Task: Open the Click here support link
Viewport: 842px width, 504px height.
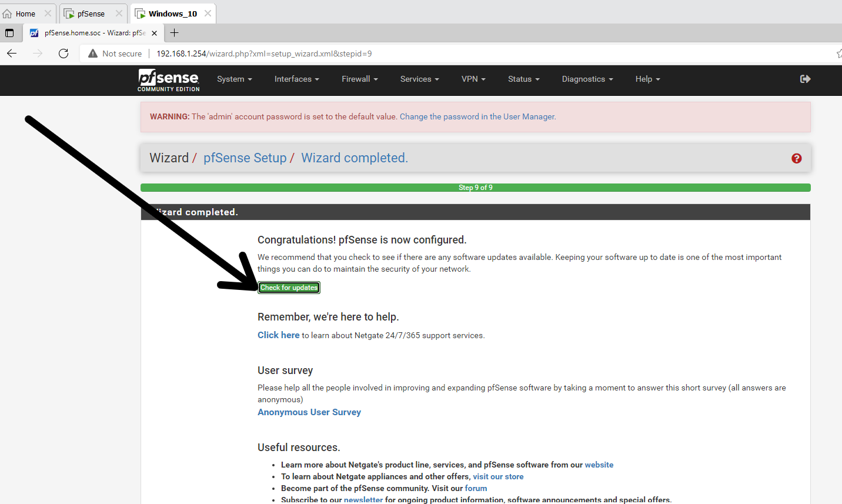Action: point(279,335)
